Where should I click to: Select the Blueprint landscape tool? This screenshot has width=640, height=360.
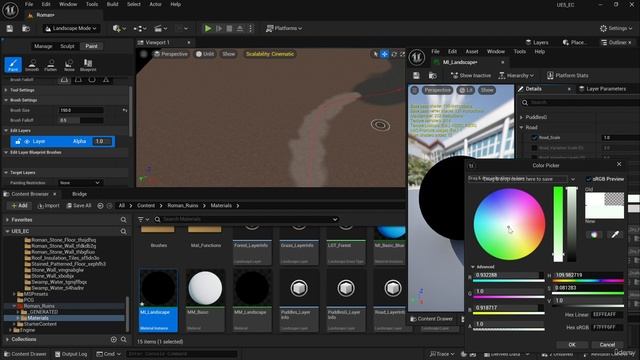88,64
